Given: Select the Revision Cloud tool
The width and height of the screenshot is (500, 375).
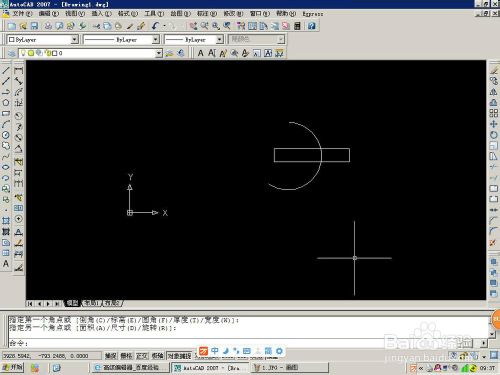Looking at the screenshot, I should (x=6, y=146).
